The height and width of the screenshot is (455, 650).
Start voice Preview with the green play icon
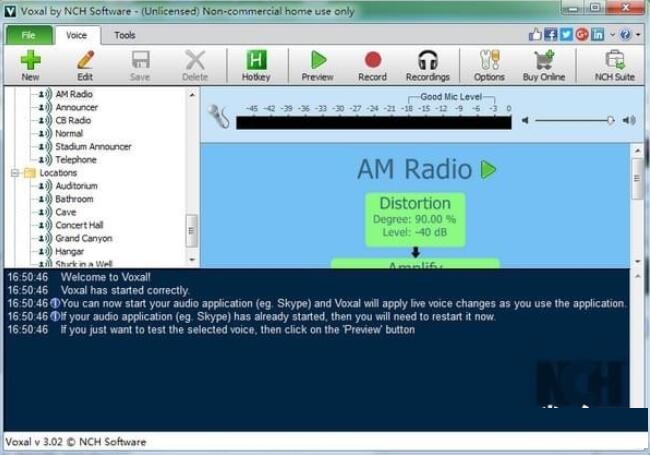point(317,60)
